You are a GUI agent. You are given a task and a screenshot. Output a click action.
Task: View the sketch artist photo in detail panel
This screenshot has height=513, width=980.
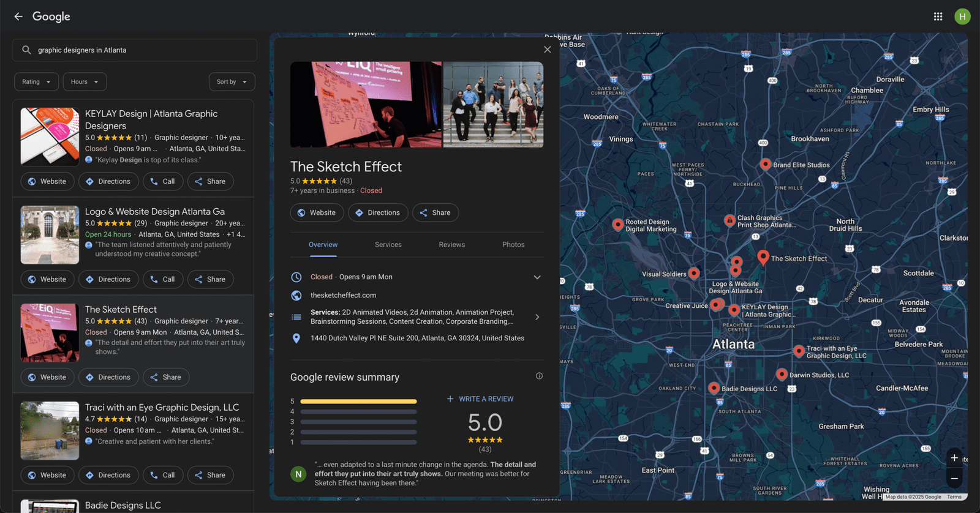point(366,104)
